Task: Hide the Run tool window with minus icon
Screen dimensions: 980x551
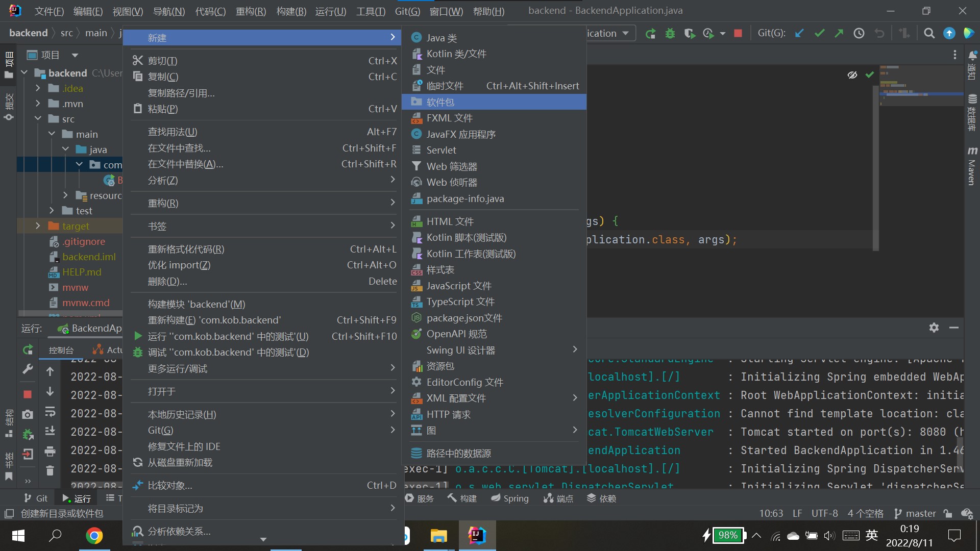Action: tap(954, 328)
